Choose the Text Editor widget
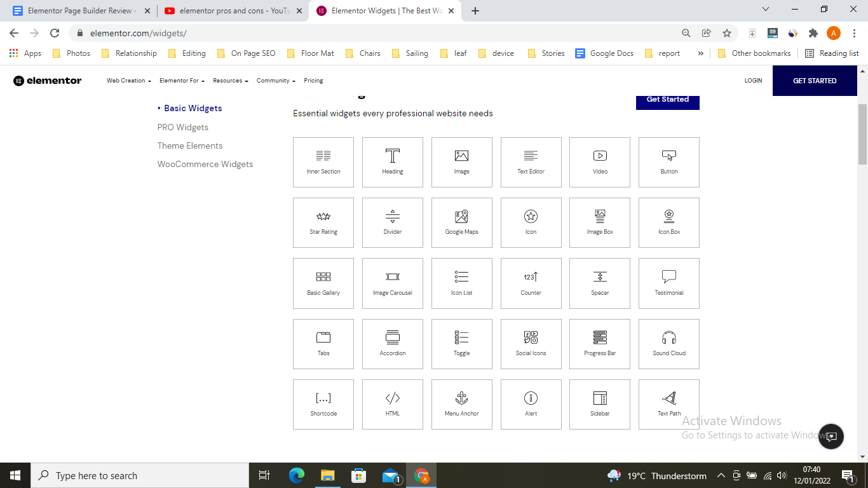 tap(531, 162)
